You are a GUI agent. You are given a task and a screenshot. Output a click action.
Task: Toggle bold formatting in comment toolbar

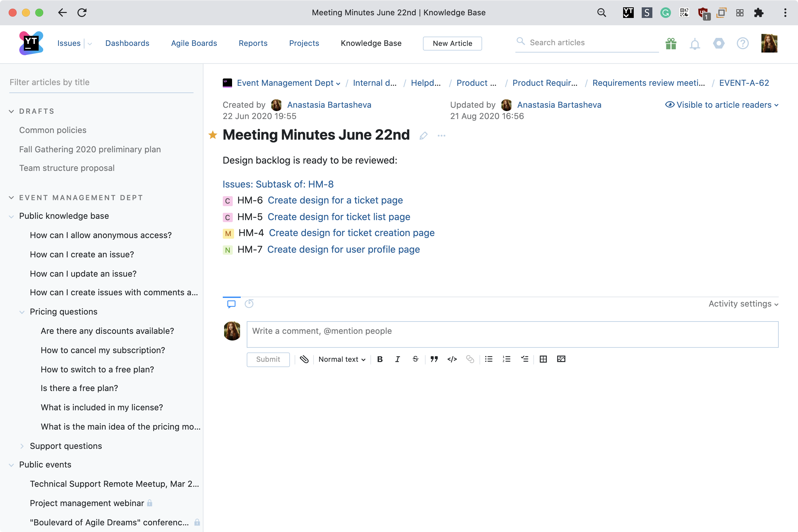[380, 359]
